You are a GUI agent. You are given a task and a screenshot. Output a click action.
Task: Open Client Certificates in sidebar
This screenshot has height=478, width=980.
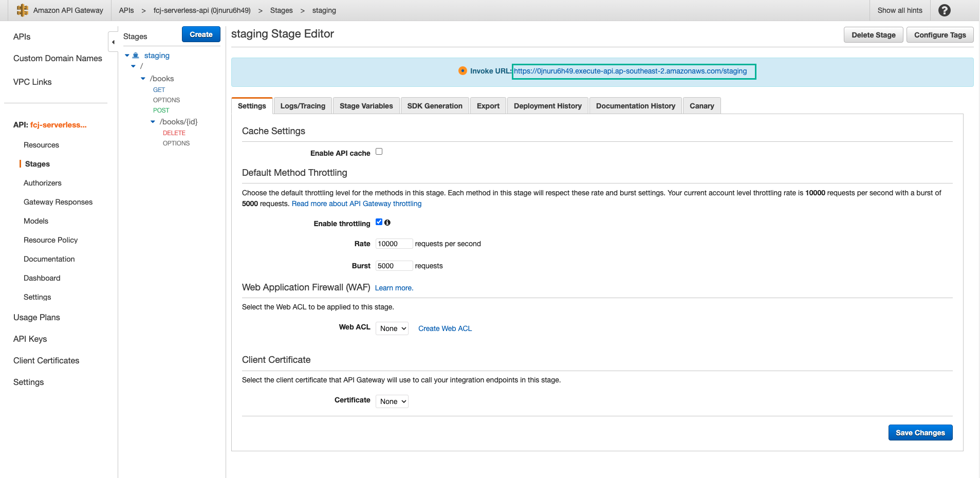click(x=46, y=360)
